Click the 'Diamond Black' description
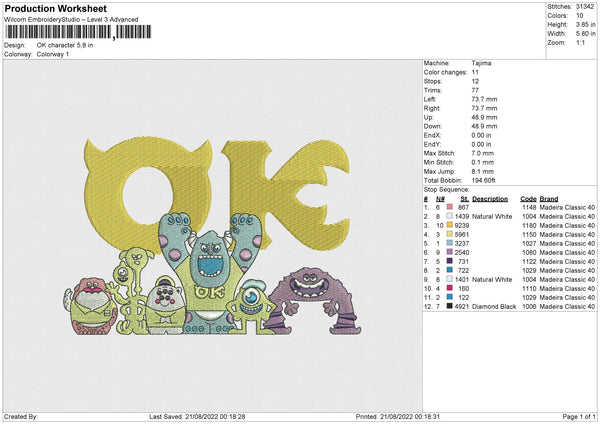 (x=494, y=307)
